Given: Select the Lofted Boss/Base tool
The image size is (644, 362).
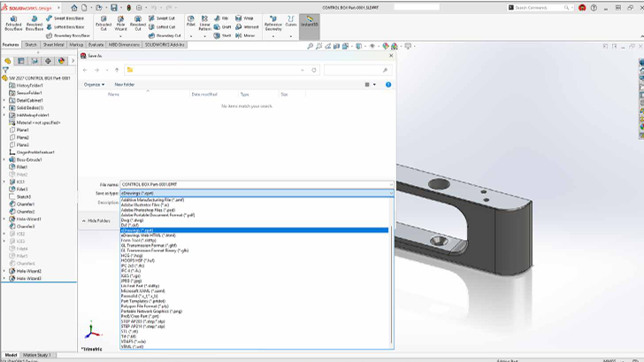Looking at the screenshot, I should [65, 27].
